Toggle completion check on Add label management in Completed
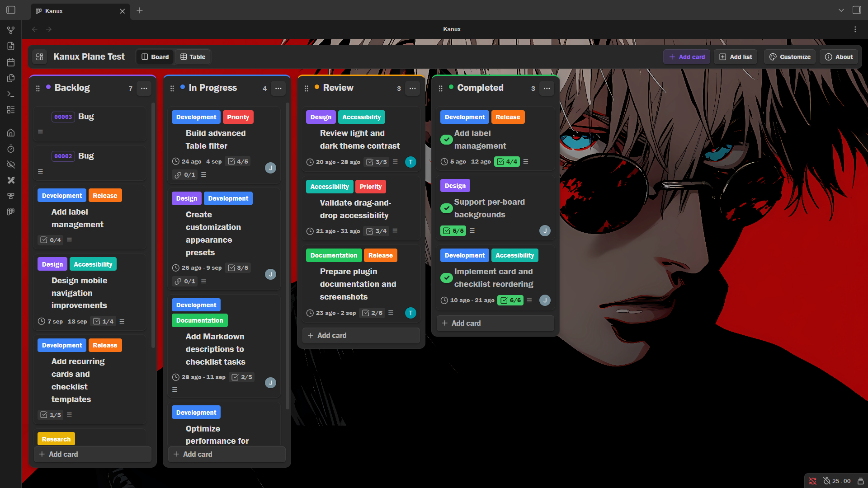 pyautogui.click(x=446, y=140)
